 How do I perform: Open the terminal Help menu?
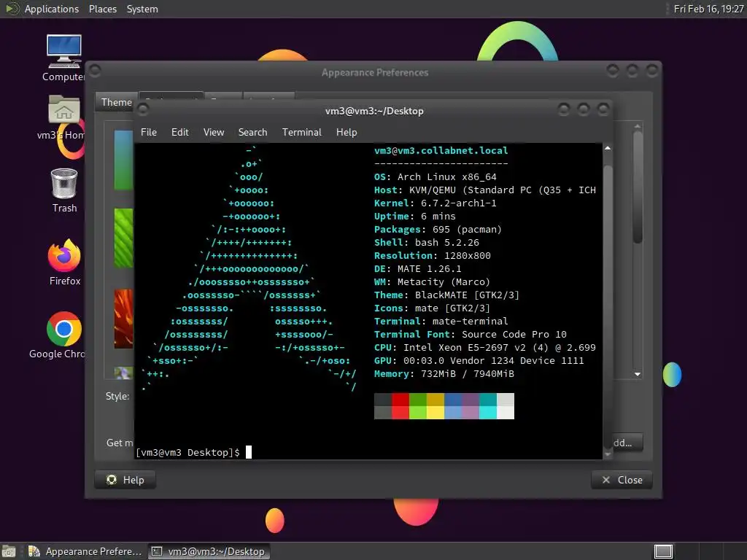pyautogui.click(x=347, y=132)
